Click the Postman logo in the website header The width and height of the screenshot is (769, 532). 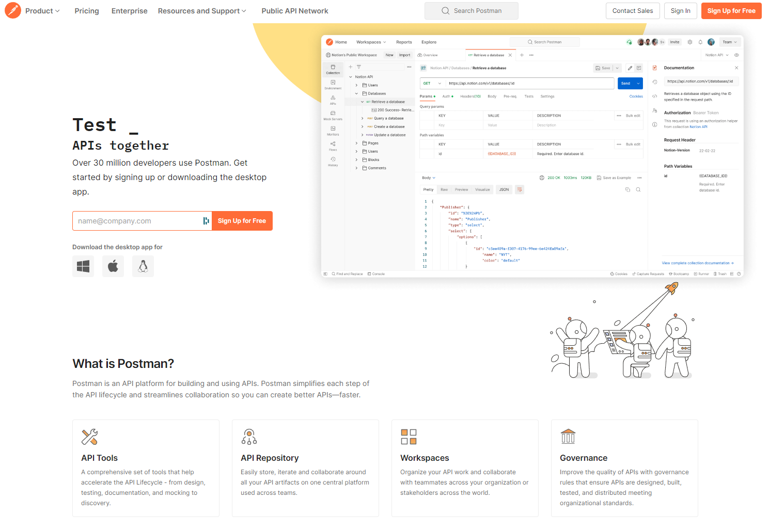[x=13, y=10]
